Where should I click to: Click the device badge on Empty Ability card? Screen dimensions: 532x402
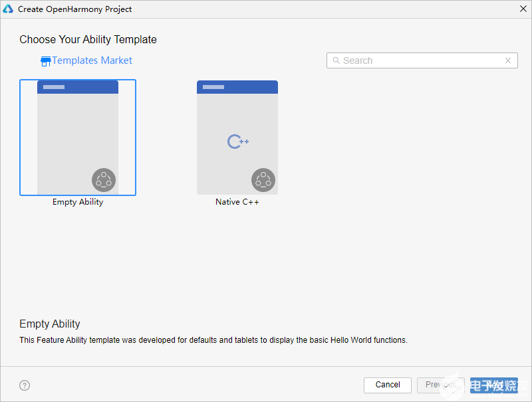click(x=104, y=180)
